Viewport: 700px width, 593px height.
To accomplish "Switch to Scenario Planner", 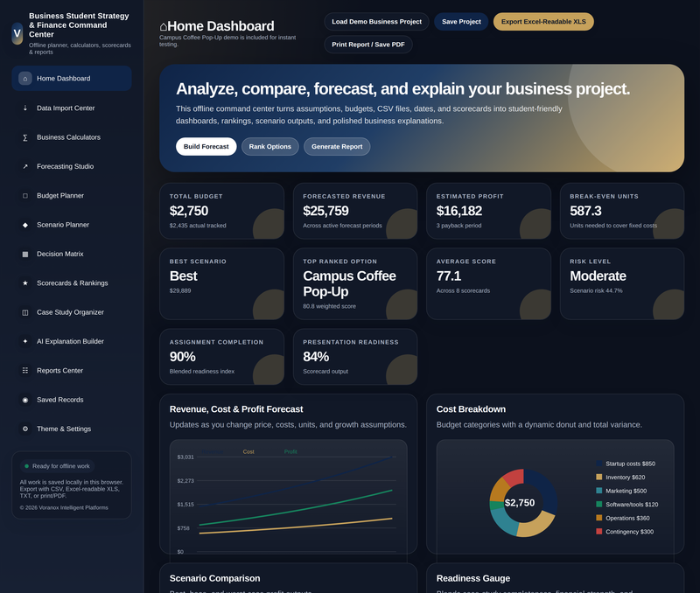I will click(x=72, y=225).
